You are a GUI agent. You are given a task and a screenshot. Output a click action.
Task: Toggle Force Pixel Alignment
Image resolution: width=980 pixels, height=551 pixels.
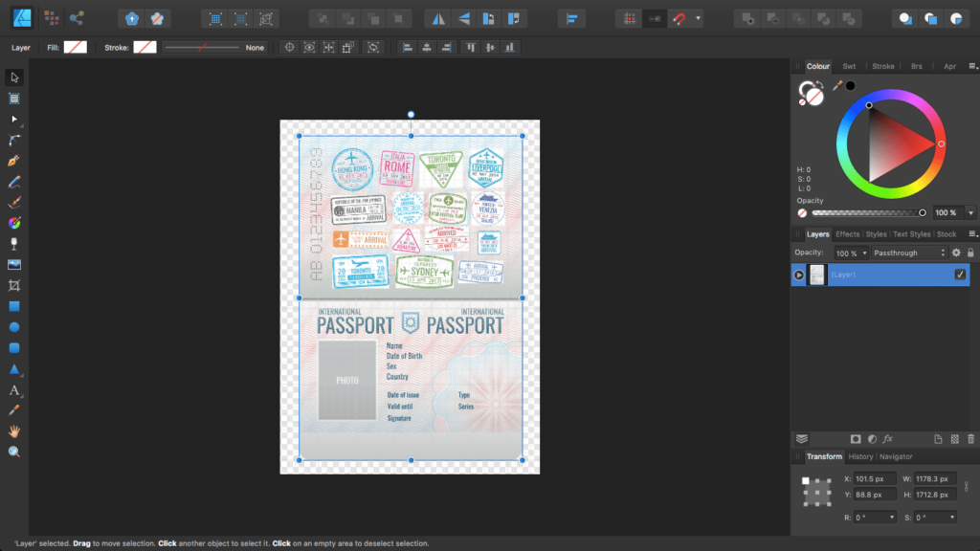pos(630,19)
